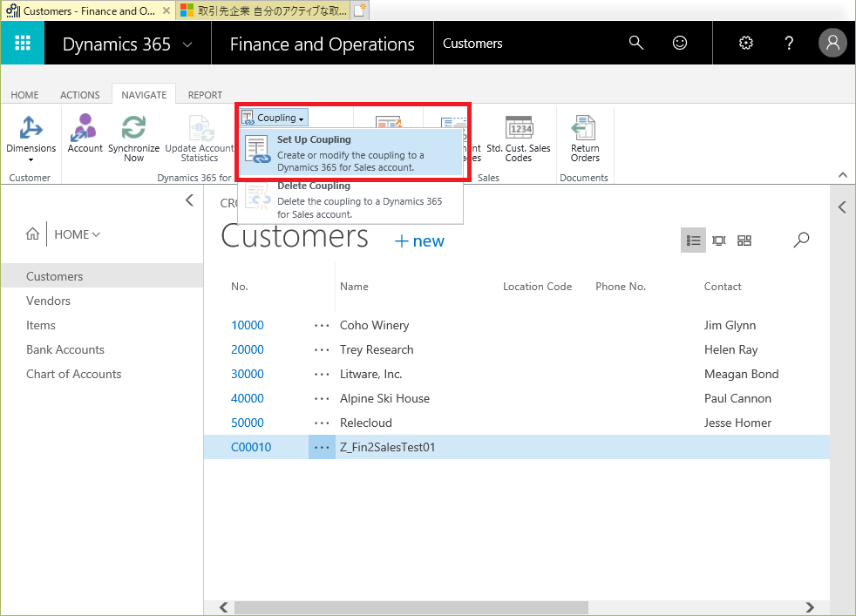
Task: Open the app launcher waffle icon
Action: (23, 43)
